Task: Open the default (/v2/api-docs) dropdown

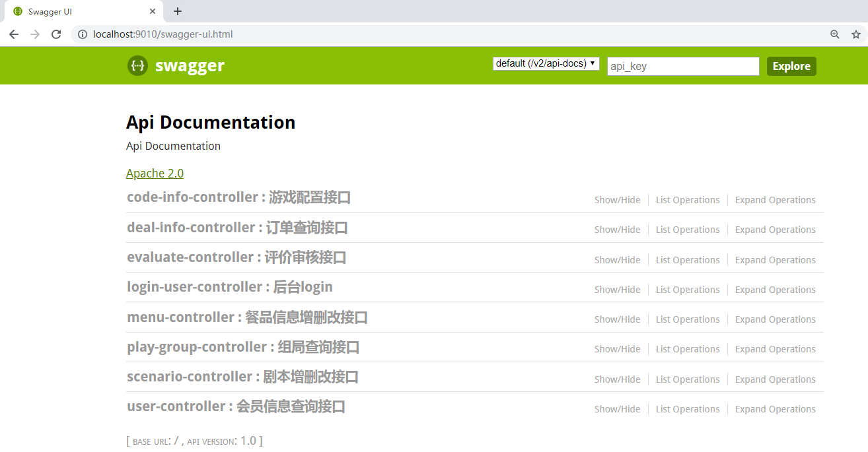Action: pyautogui.click(x=546, y=63)
